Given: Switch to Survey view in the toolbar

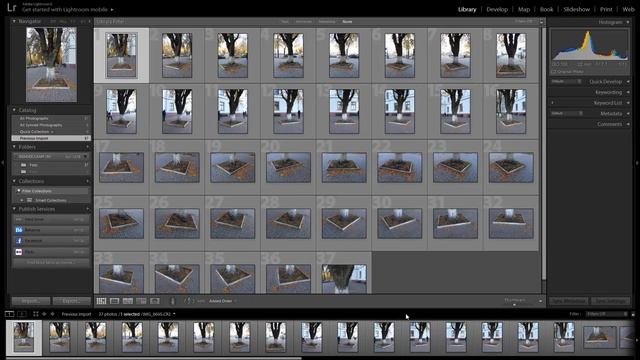Looking at the screenshot, I should click(141, 301).
